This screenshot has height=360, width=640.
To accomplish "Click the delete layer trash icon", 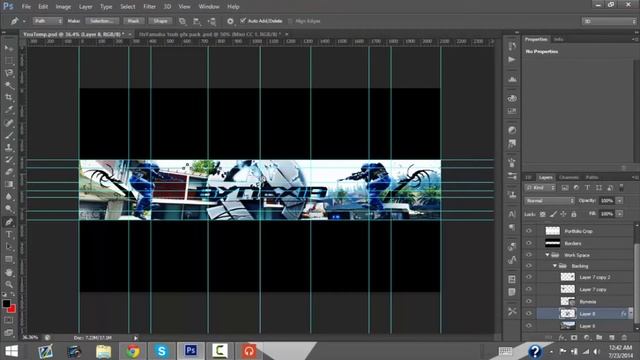I will coord(624,338).
